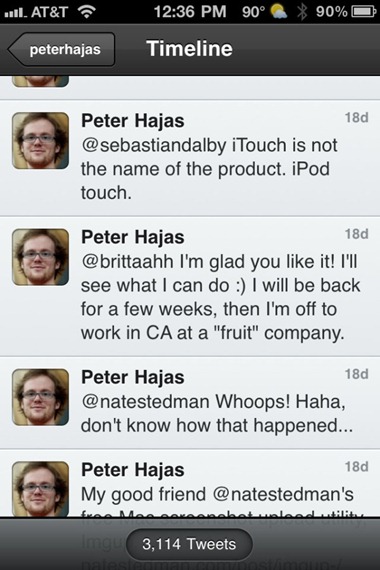Open avatar on the @brittaahh tweet
This screenshot has width=380, height=570.
click(x=40, y=257)
